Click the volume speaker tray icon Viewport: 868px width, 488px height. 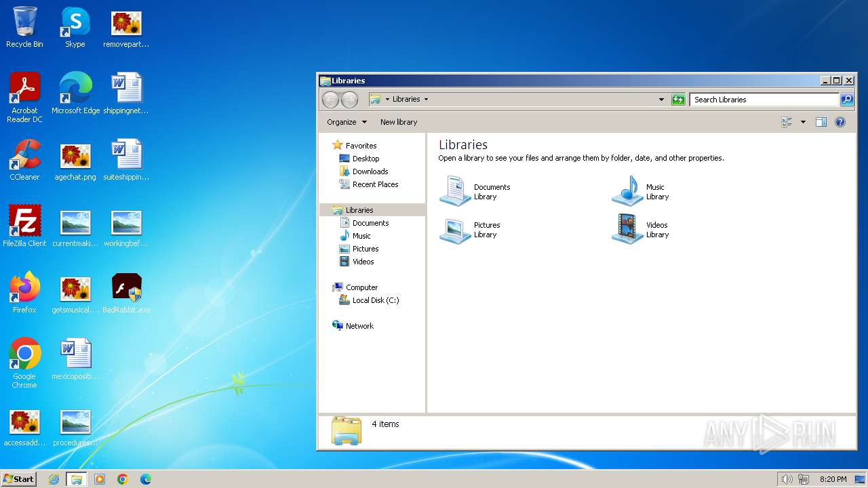787,479
